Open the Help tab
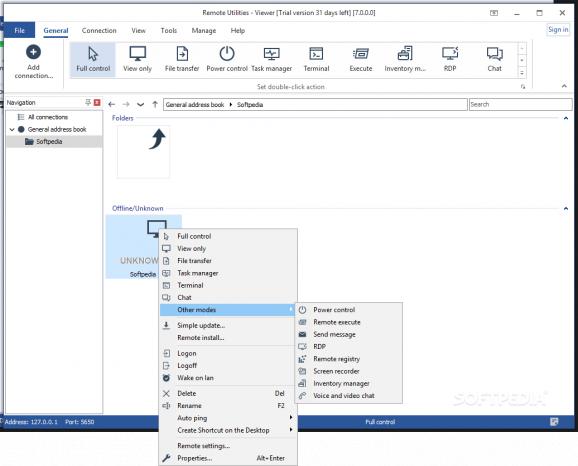578x466 pixels. (237, 31)
